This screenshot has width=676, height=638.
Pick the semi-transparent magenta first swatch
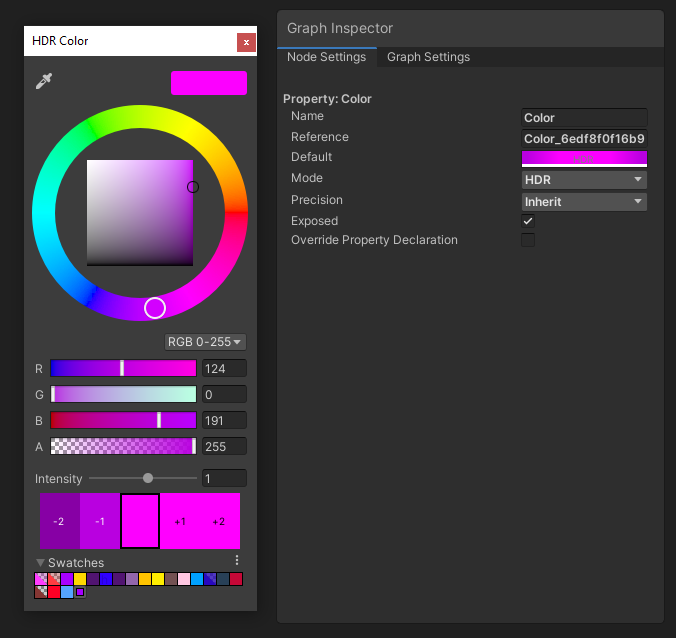click(x=41, y=579)
